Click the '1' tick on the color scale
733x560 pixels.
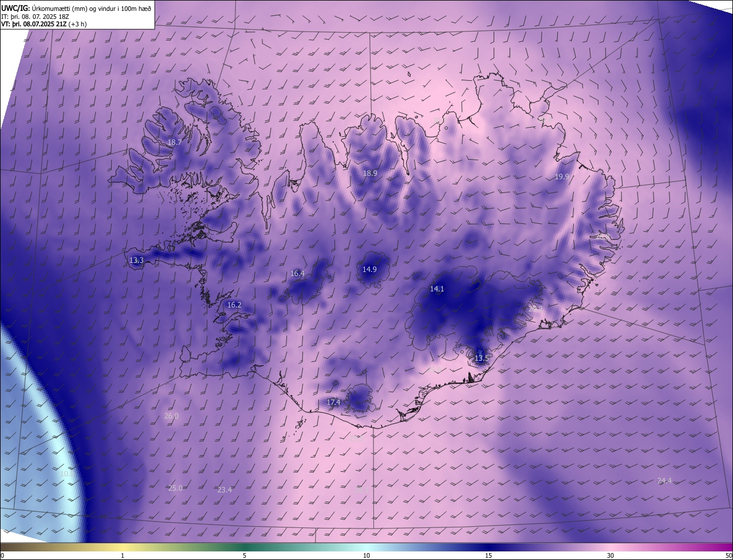pyautogui.click(x=123, y=555)
